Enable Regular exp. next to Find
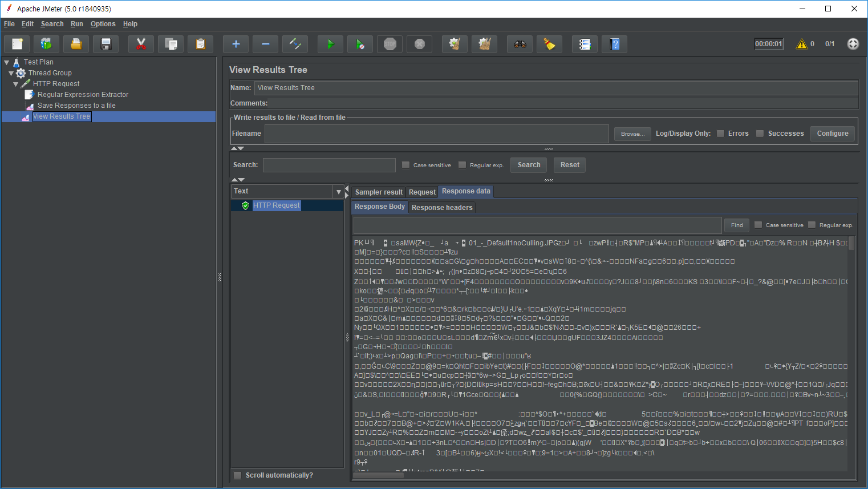868x489 pixels. coord(812,225)
